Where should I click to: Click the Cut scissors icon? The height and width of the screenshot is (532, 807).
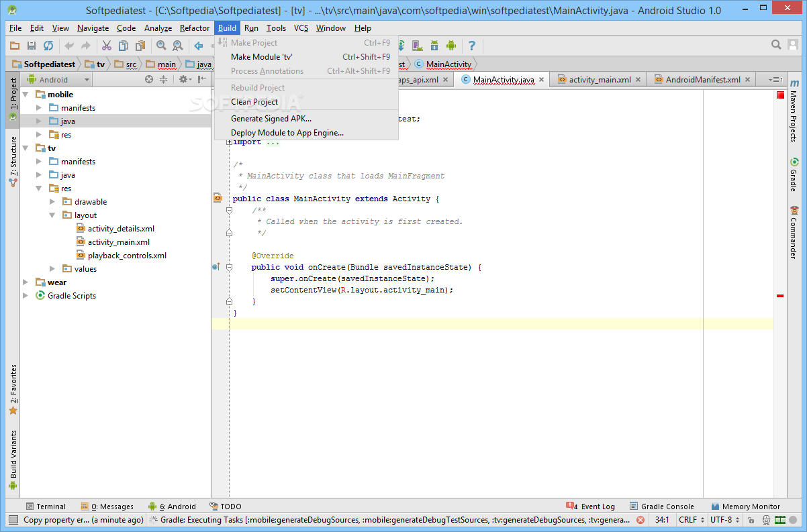click(107, 46)
